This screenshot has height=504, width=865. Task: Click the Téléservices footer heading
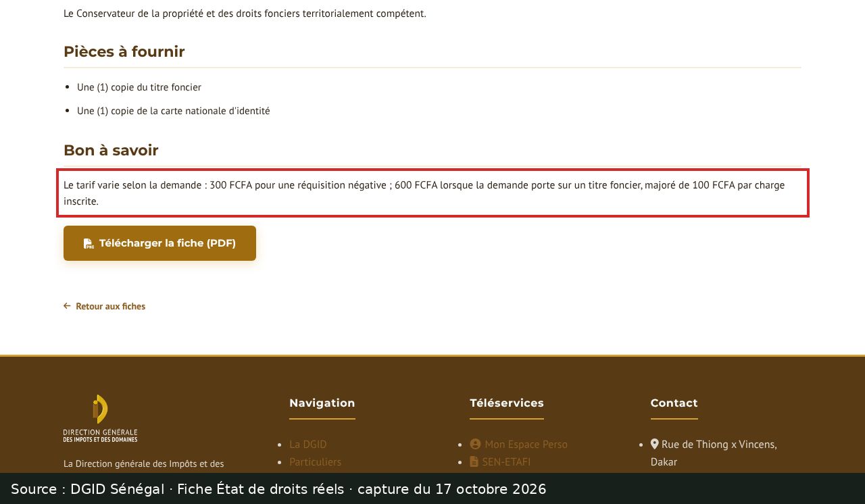click(507, 403)
